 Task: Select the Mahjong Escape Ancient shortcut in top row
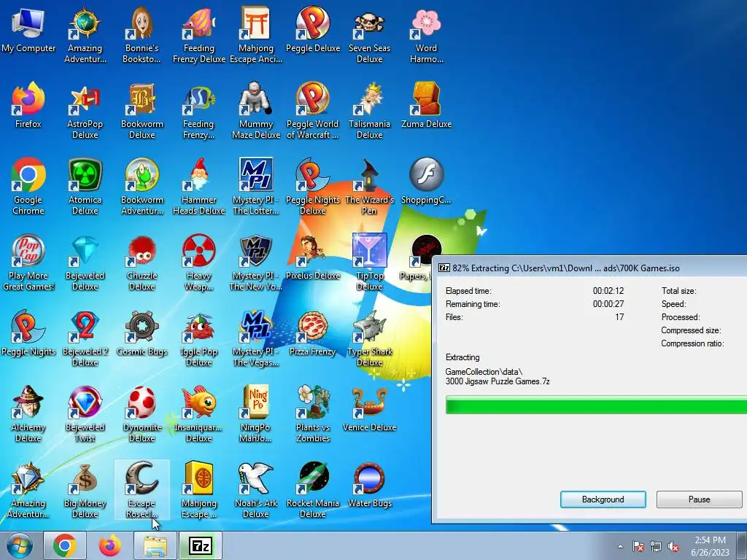[256, 35]
